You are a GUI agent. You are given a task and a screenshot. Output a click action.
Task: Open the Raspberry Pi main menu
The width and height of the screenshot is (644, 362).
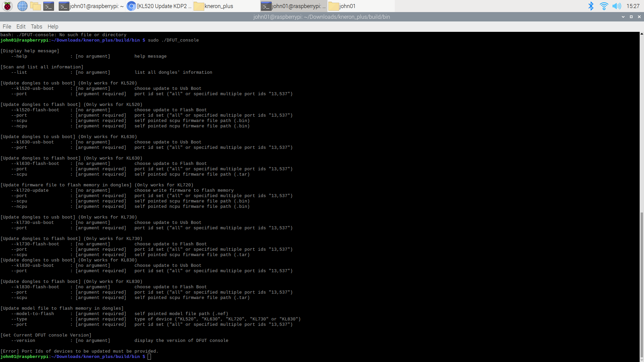(7, 6)
